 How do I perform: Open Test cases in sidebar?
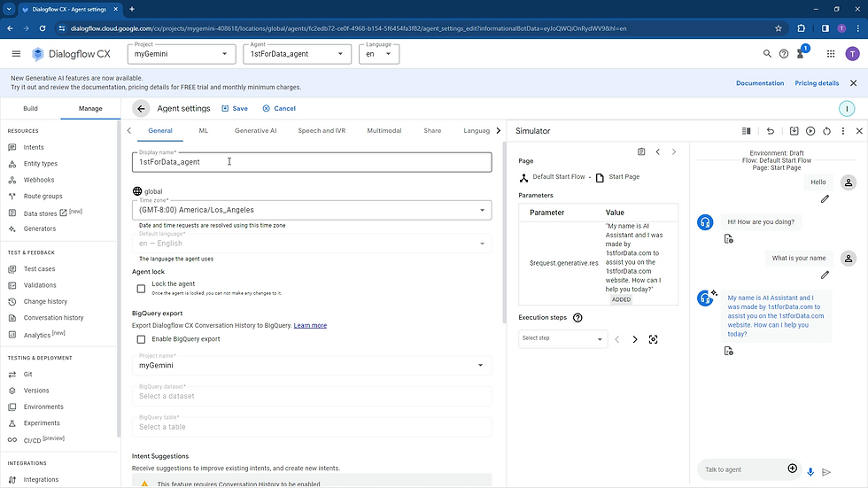tap(39, 269)
